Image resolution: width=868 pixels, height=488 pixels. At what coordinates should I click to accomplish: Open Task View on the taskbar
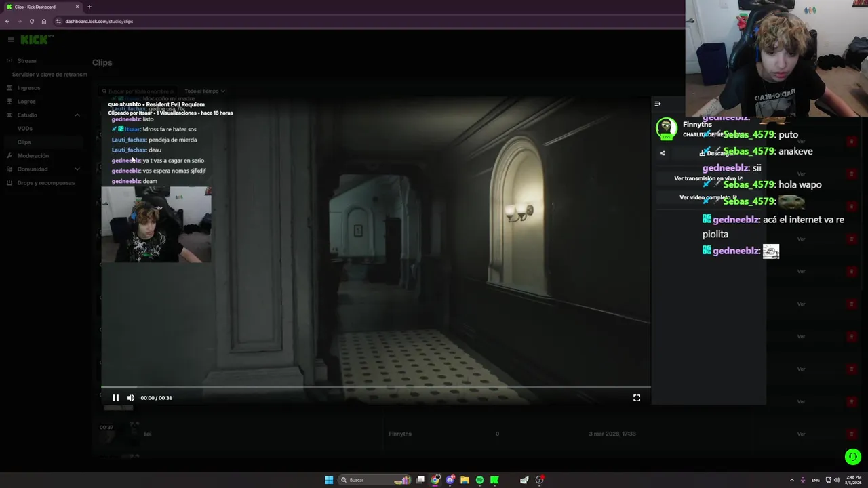(x=420, y=480)
